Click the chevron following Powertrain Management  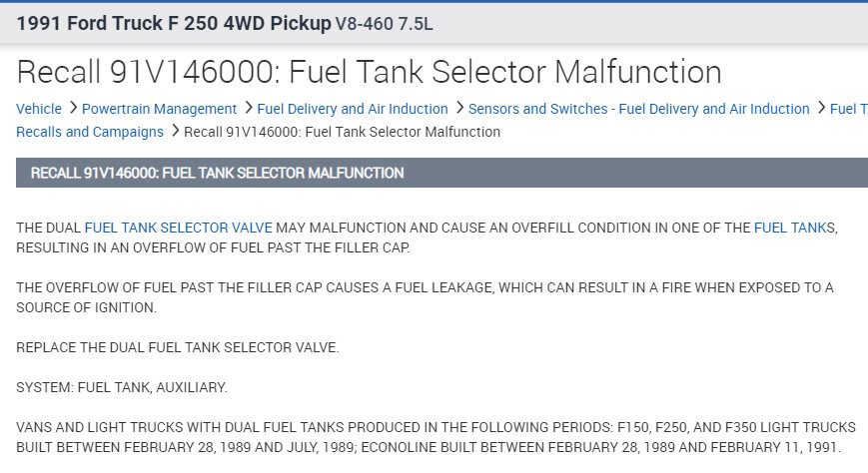tap(247, 109)
